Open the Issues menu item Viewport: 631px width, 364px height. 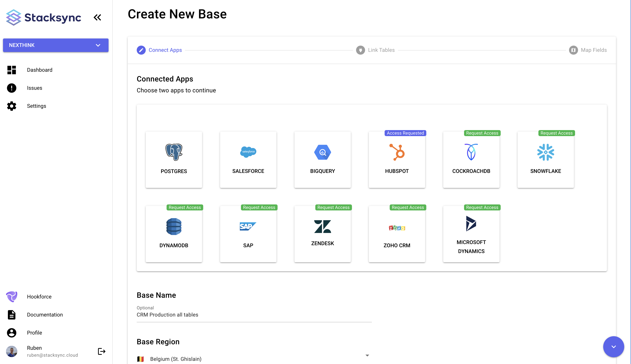pos(35,88)
